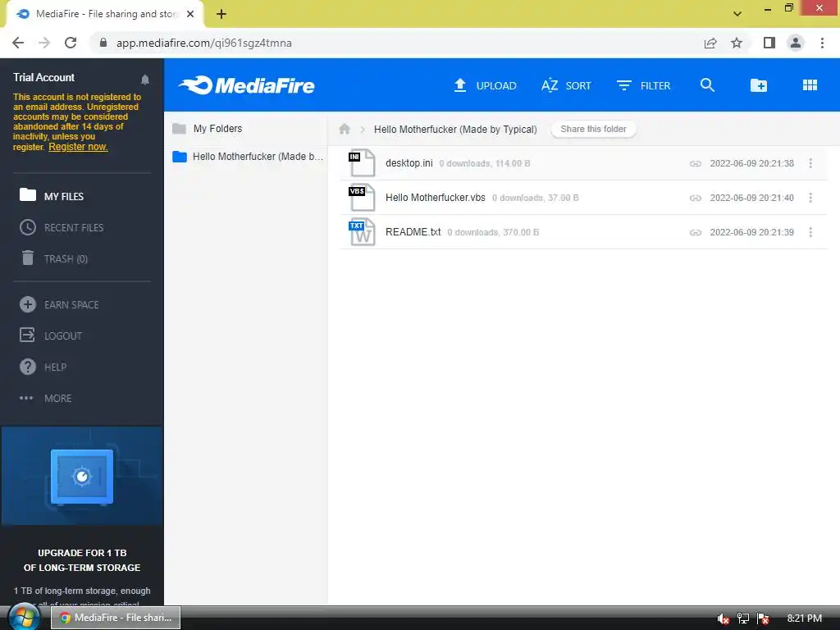Screen dimensions: 840x630
Task: Click the desktop.ini file icon
Action: pyautogui.click(x=362, y=163)
